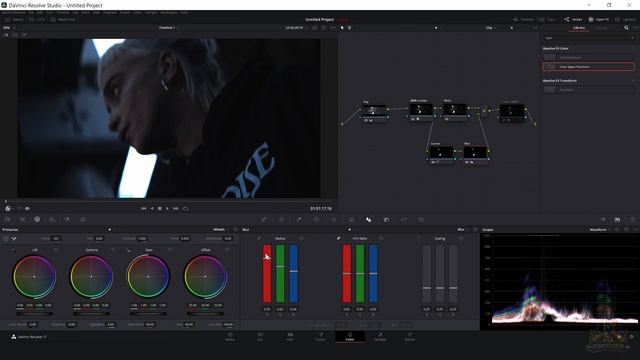Open the Key palette
The width and height of the screenshot is (640, 360).
coord(386,220)
